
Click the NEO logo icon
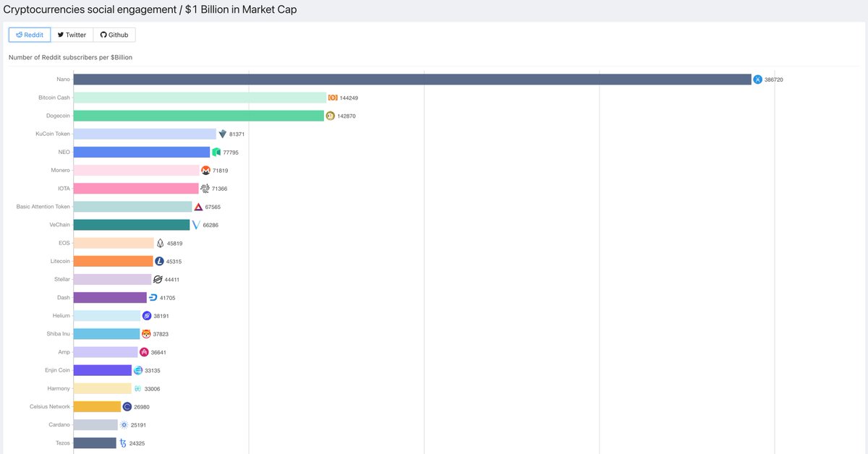[216, 152]
